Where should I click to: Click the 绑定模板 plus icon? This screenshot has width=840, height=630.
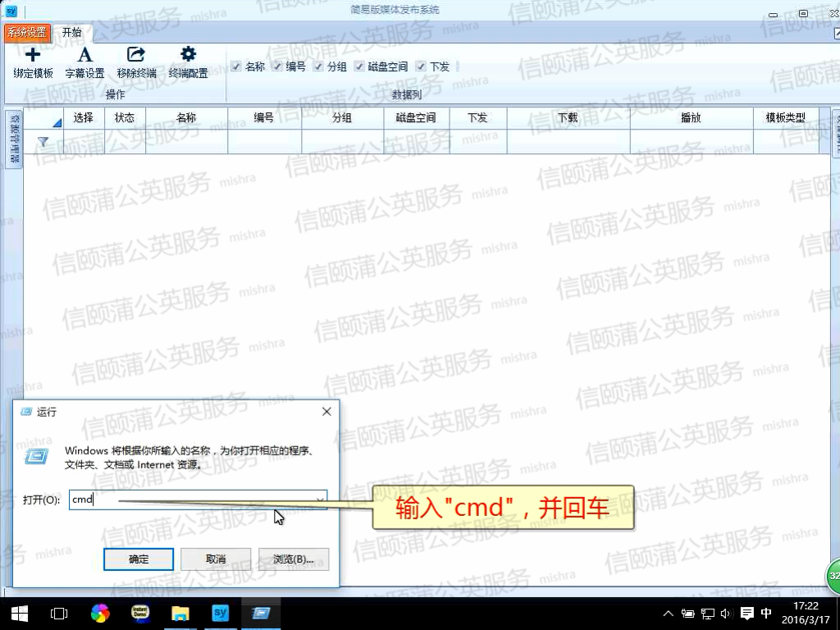[33, 56]
